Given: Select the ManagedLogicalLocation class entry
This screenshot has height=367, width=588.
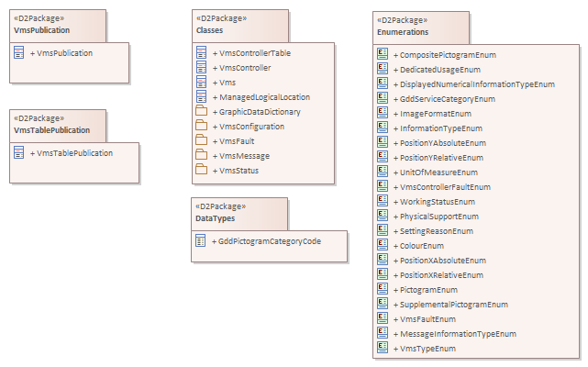Looking at the screenshot, I should [x=263, y=97].
